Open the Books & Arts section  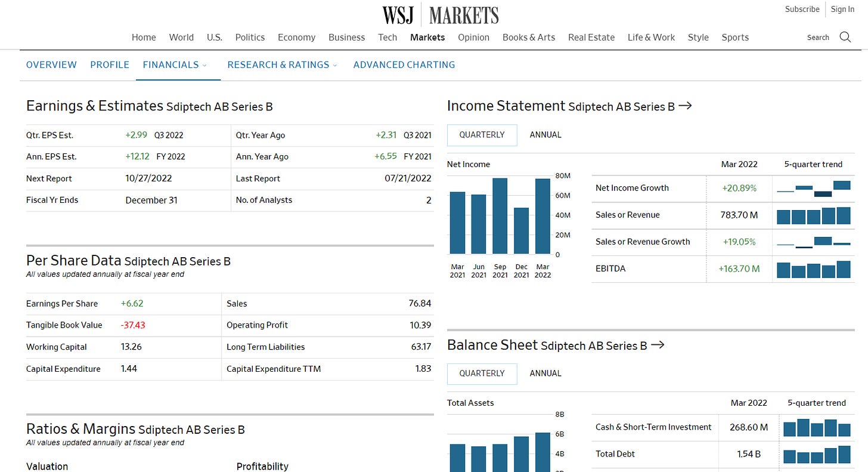[529, 37]
